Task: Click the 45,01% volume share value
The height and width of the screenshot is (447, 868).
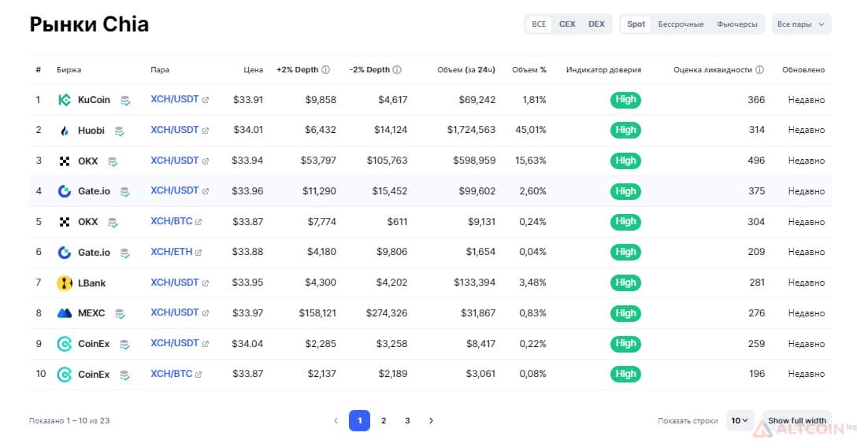Action: (x=530, y=130)
